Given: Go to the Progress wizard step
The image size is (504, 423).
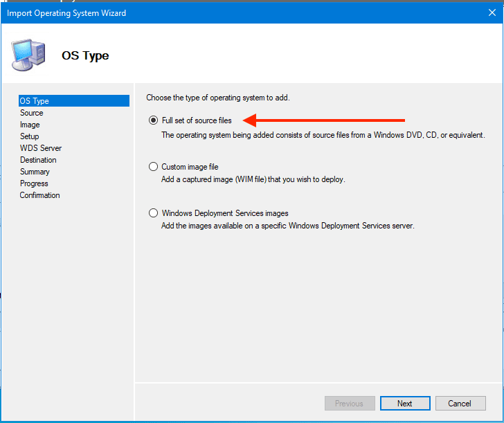Looking at the screenshot, I should point(34,183).
